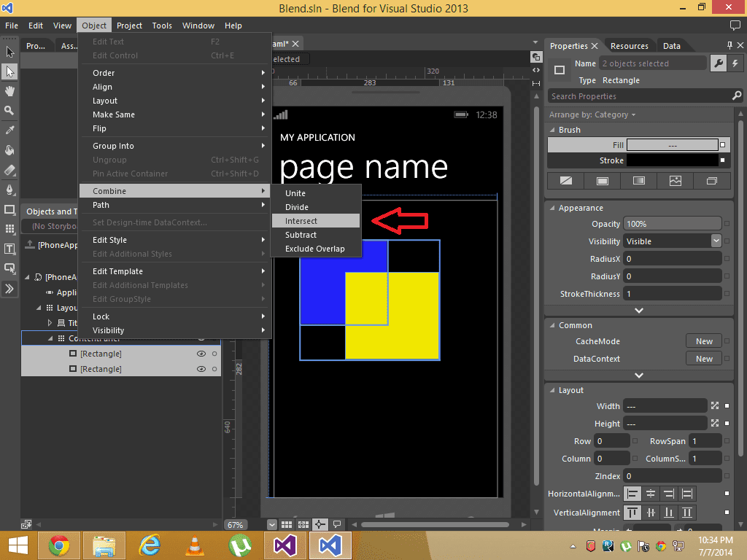Set vertical alignment to Top
This screenshot has height=560, width=747.
tap(632, 512)
